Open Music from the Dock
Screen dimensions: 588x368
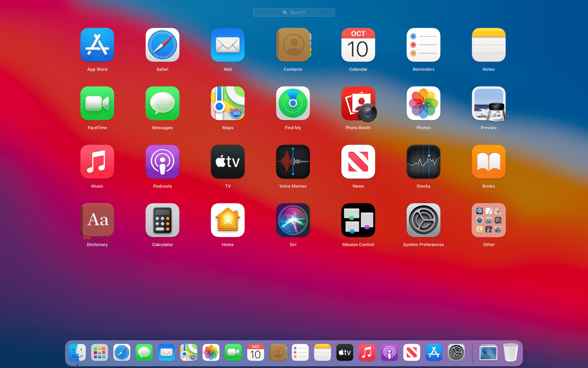(367, 353)
